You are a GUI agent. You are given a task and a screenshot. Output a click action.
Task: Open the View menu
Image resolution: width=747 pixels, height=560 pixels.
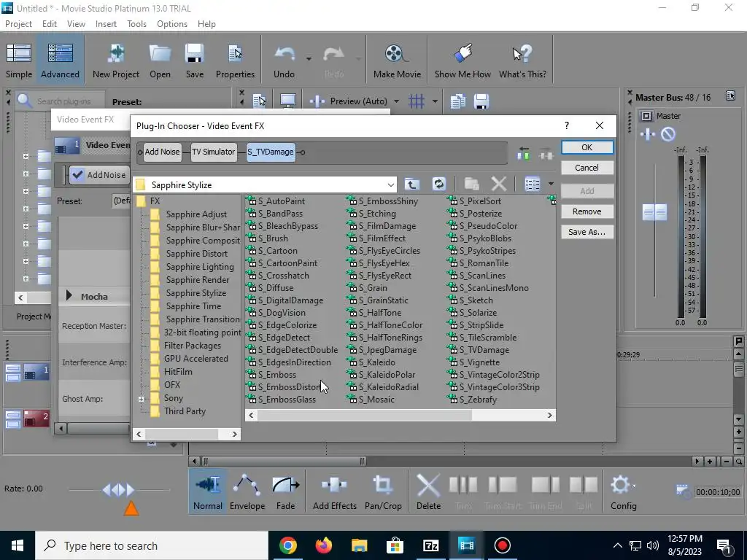click(x=76, y=24)
